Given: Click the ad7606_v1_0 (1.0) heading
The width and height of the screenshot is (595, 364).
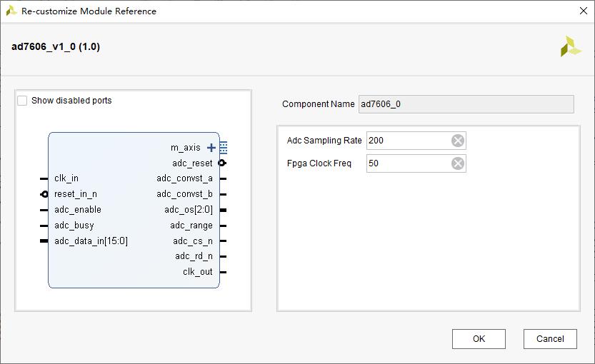Looking at the screenshot, I should [x=56, y=46].
